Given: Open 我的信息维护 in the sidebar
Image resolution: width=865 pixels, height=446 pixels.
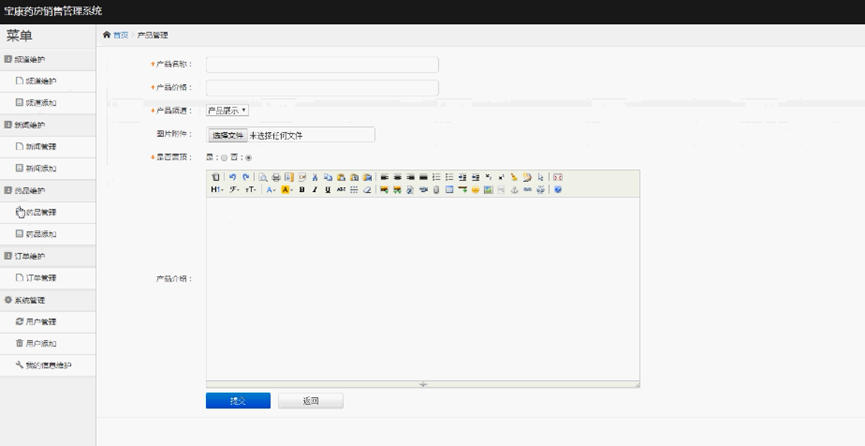Looking at the screenshot, I should [47, 365].
